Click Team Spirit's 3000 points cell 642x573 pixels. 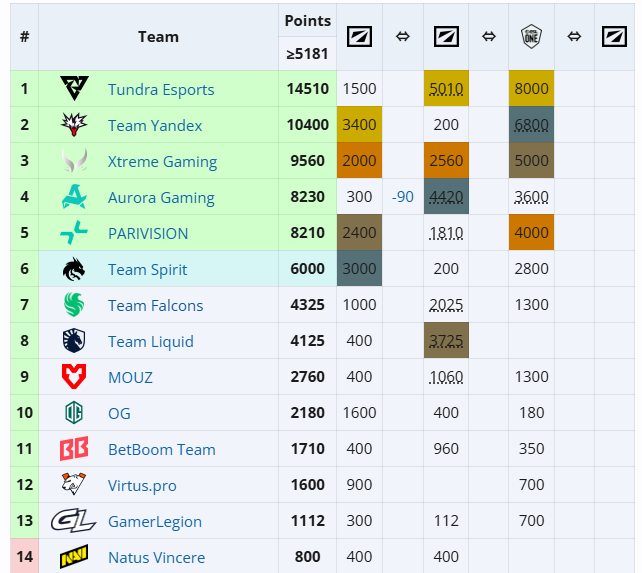pyautogui.click(x=359, y=269)
